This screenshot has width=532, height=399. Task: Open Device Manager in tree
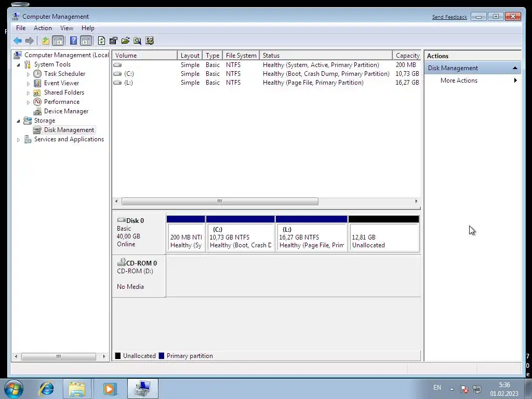click(66, 111)
